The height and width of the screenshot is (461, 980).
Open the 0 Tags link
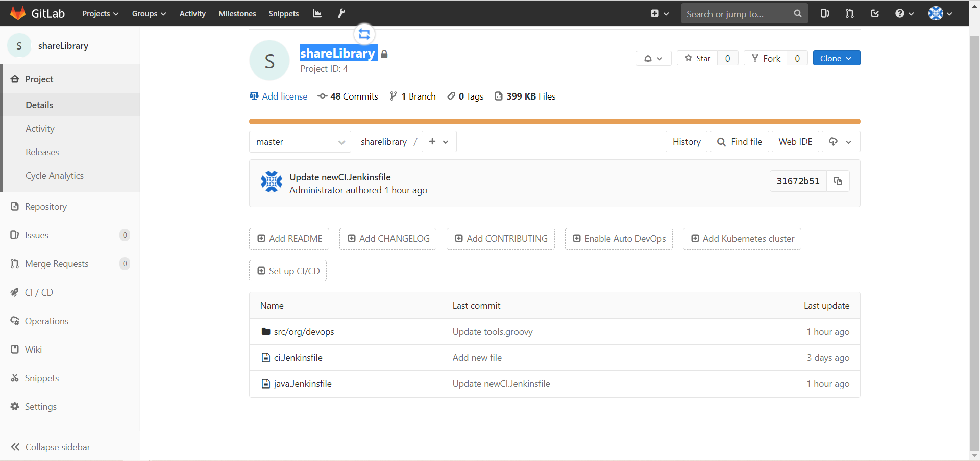tap(465, 96)
